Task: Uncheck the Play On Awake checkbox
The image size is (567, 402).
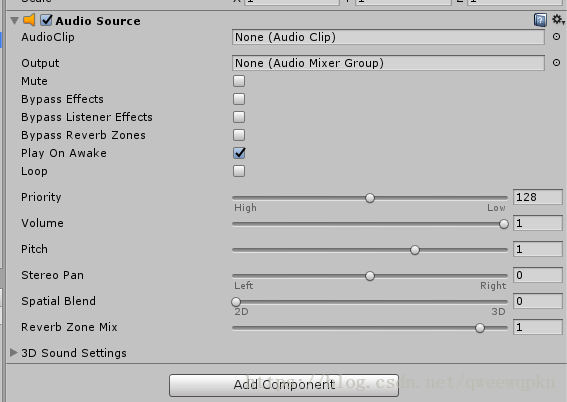Action: tap(239, 153)
